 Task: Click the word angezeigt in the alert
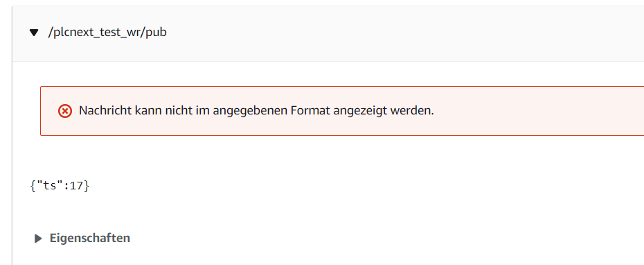coord(360,112)
